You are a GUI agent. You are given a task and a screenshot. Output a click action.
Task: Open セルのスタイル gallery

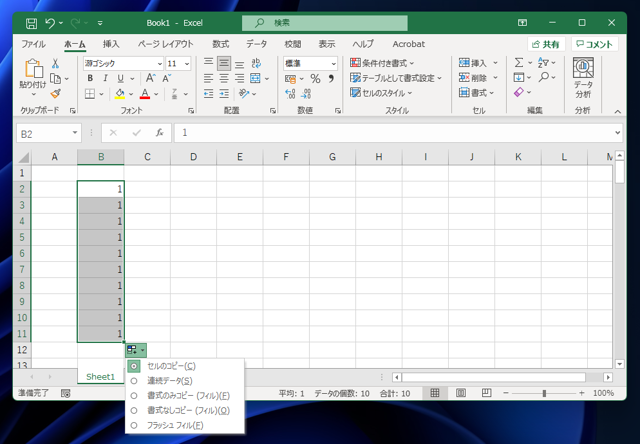pyautogui.click(x=381, y=93)
